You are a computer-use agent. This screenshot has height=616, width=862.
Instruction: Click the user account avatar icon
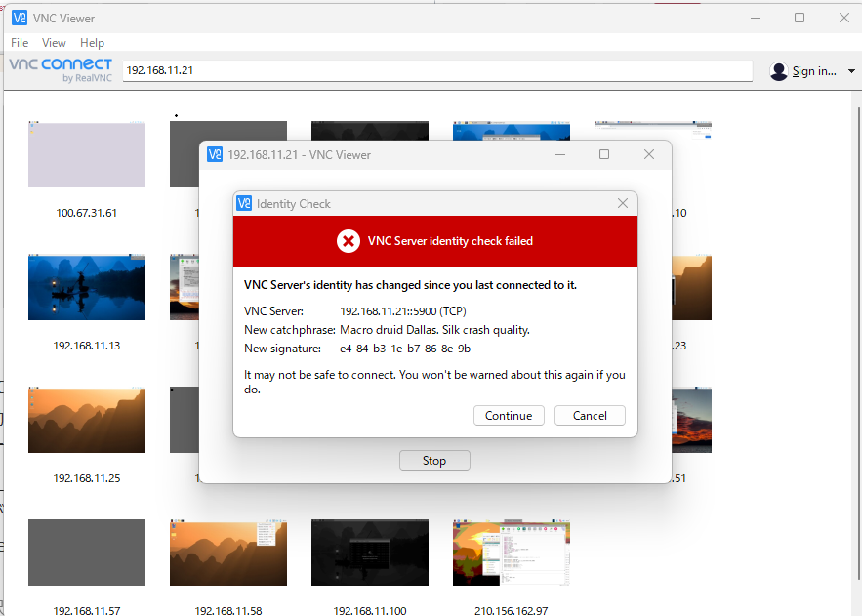(x=778, y=71)
